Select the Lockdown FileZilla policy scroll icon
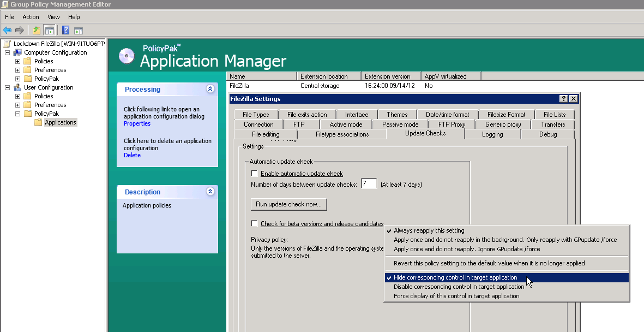The image size is (644, 332). pyautogui.click(x=7, y=44)
